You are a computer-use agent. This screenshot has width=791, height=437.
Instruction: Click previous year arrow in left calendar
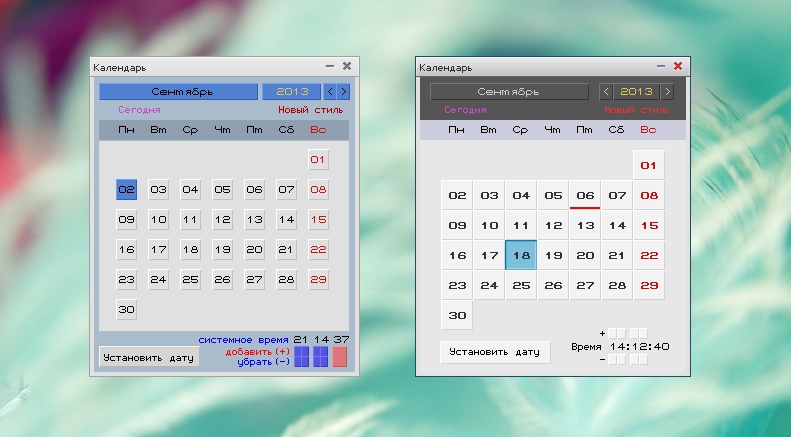pos(330,92)
